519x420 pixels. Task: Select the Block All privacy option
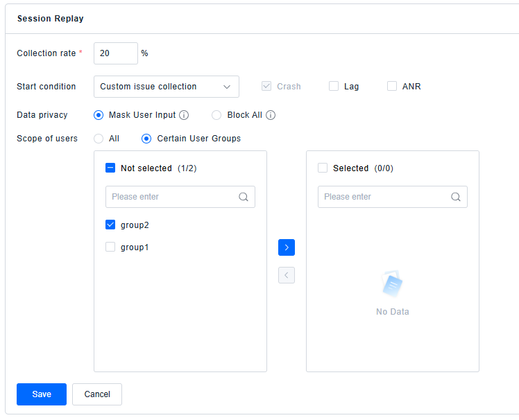coord(216,115)
